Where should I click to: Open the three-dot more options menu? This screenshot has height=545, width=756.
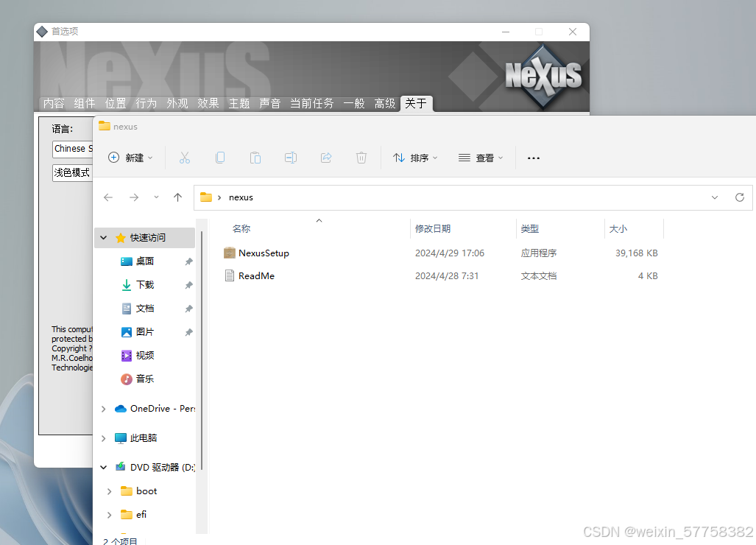click(533, 158)
